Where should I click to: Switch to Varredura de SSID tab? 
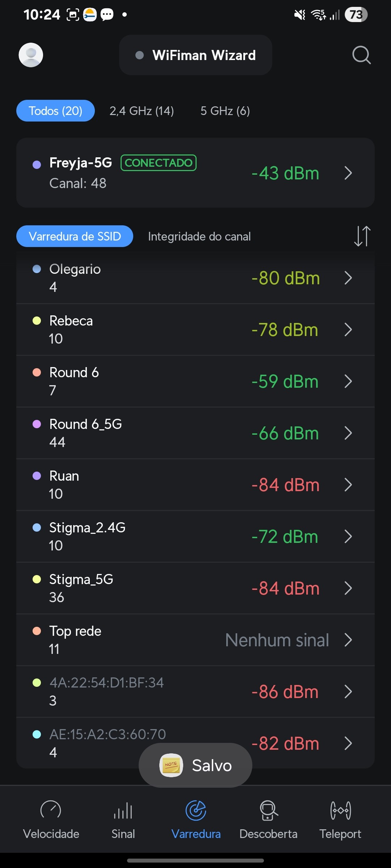[75, 236]
